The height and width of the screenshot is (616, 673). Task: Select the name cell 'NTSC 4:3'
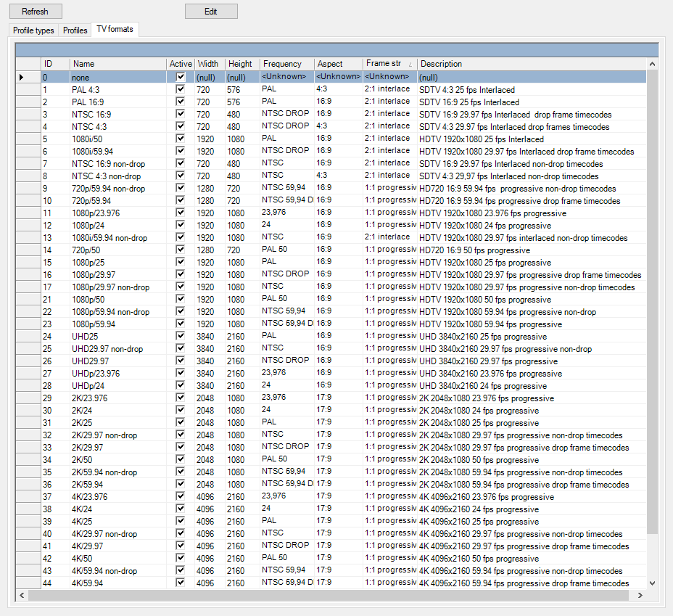click(x=118, y=127)
